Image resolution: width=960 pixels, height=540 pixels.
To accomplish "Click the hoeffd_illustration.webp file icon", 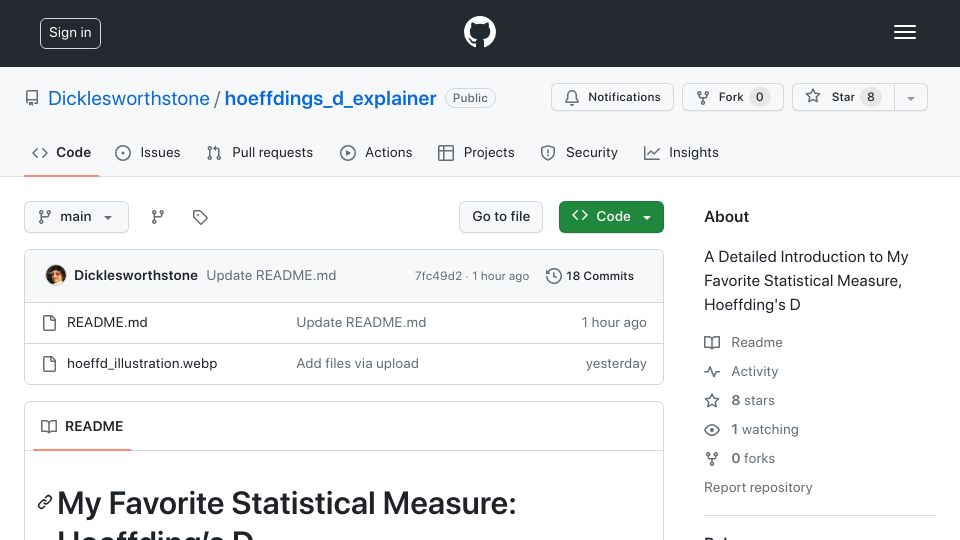I will pyautogui.click(x=50, y=364).
